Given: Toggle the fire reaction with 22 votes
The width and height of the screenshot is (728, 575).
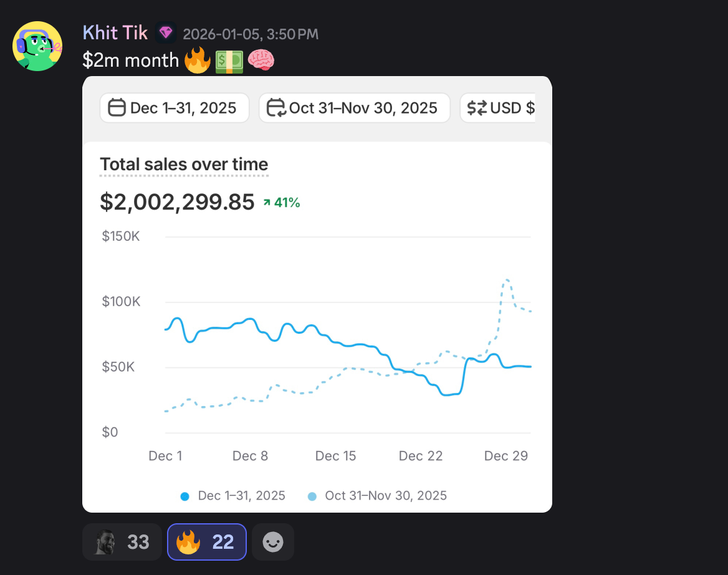Looking at the screenshot, I should [x=206, y=542].
